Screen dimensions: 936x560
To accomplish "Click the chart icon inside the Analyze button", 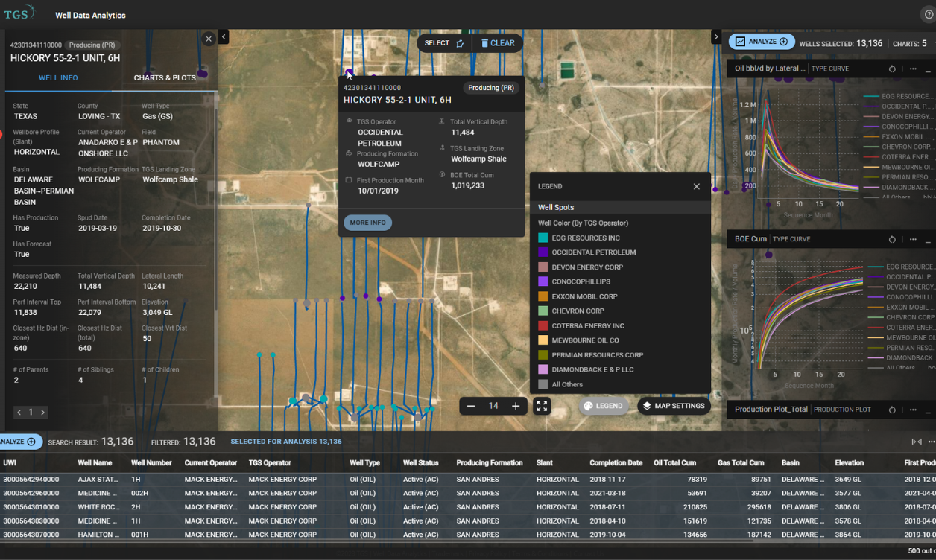I will tap(739, 42).
